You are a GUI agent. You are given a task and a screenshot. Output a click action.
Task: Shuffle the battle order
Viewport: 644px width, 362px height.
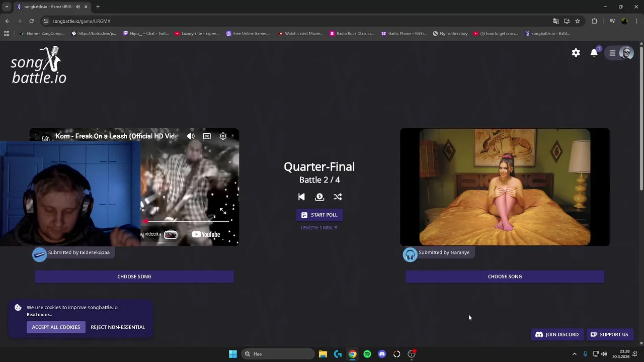[338, 197]
